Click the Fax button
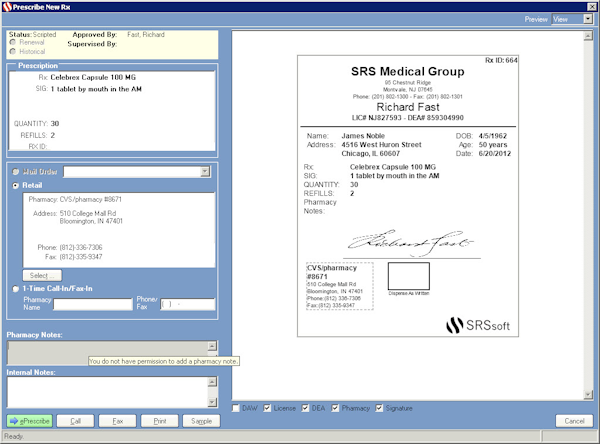Screen dimensions: 600x444 (117, 421)
